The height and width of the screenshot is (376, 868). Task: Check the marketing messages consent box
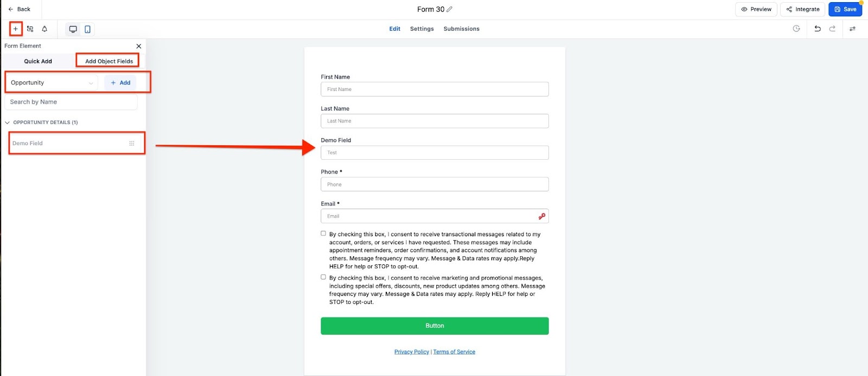[323, 277]
